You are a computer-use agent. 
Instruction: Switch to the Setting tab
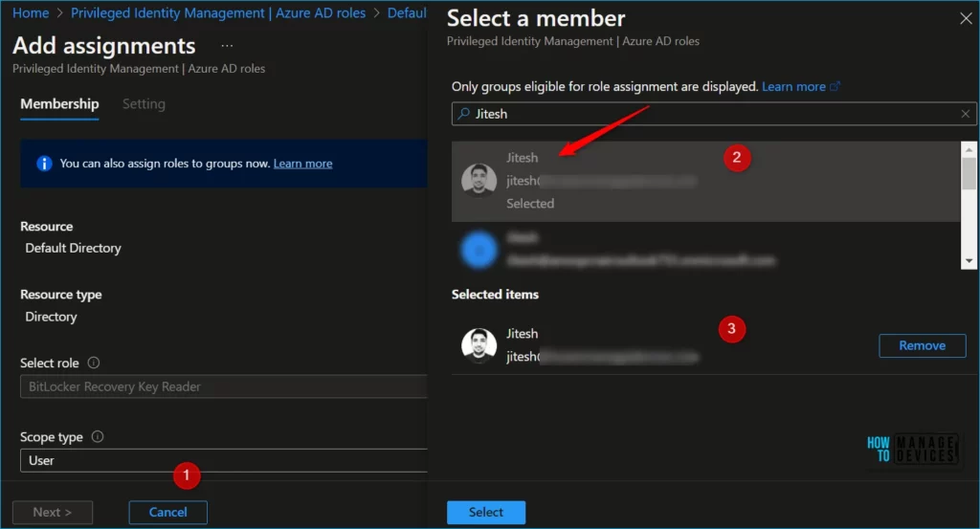tap(144, 103)
